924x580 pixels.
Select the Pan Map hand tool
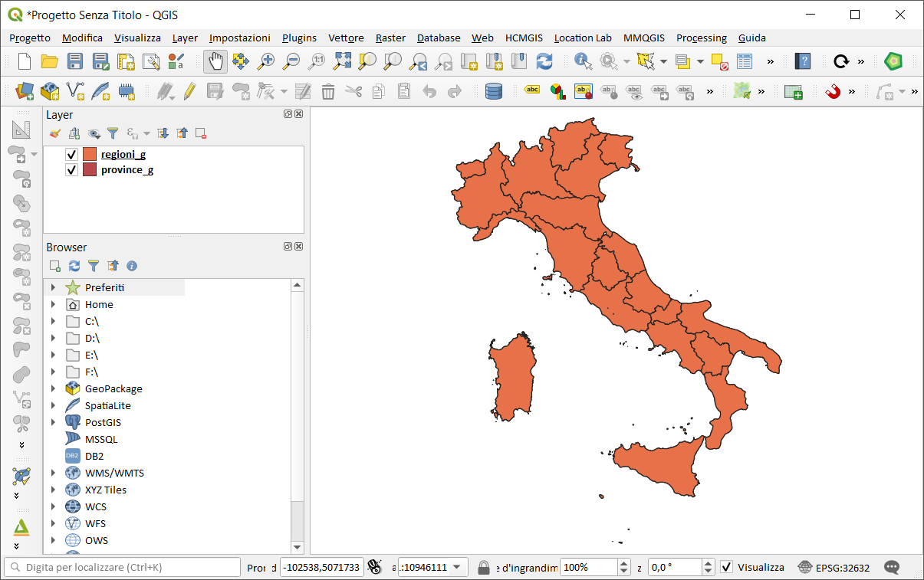tap(215, 61)
